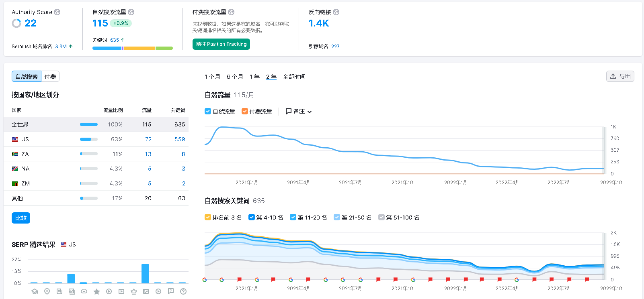This screenshot has height=299, width=644.
Task: Toggle the 付费流量 checkbox
Action: tap(244, 111)
